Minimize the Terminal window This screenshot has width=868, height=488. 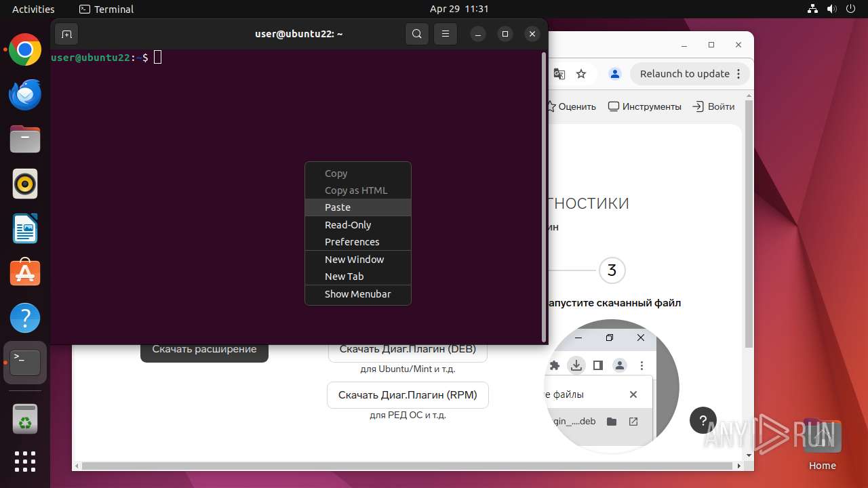point(478,34)
